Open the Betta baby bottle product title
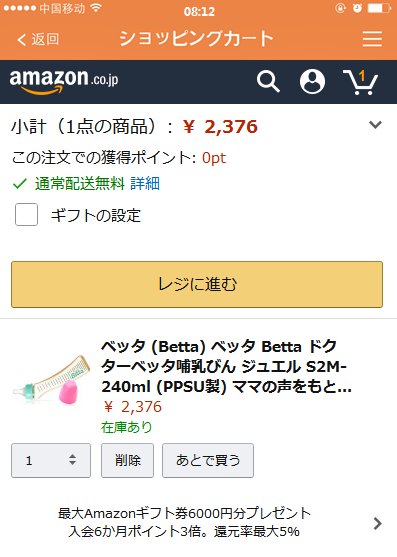The height and width of the screenshot is (557, 397). point(226,367)
